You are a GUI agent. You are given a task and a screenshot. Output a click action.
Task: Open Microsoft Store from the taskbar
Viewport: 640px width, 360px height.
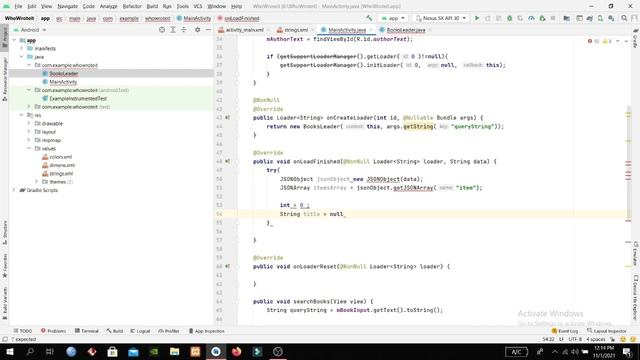(113, 351)
